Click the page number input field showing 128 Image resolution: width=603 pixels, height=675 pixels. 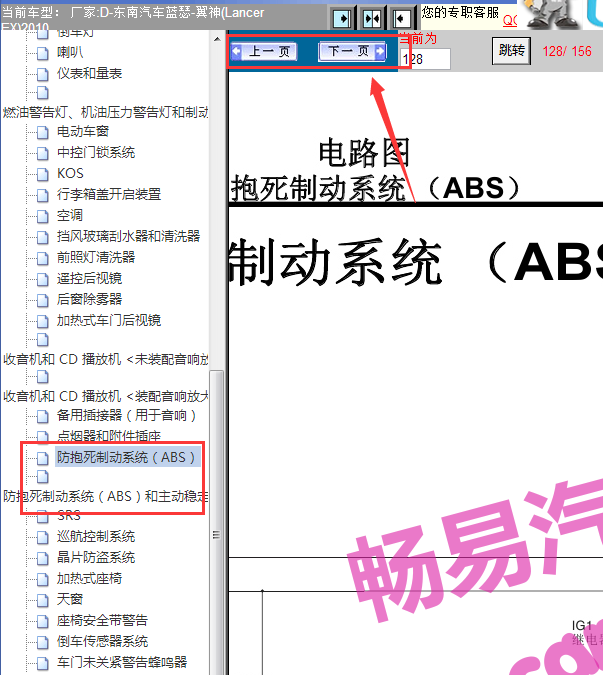pos(425,59)
